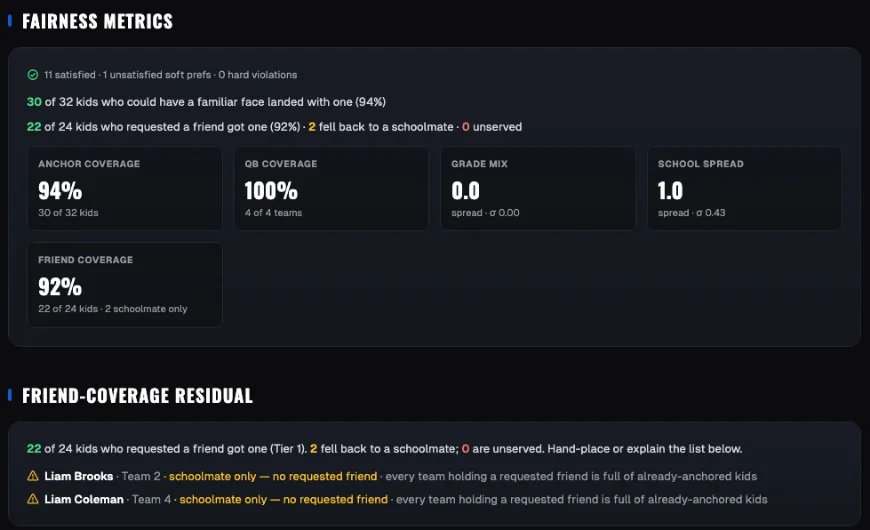Click the Fairness Metrics heading

pos(97,22)
